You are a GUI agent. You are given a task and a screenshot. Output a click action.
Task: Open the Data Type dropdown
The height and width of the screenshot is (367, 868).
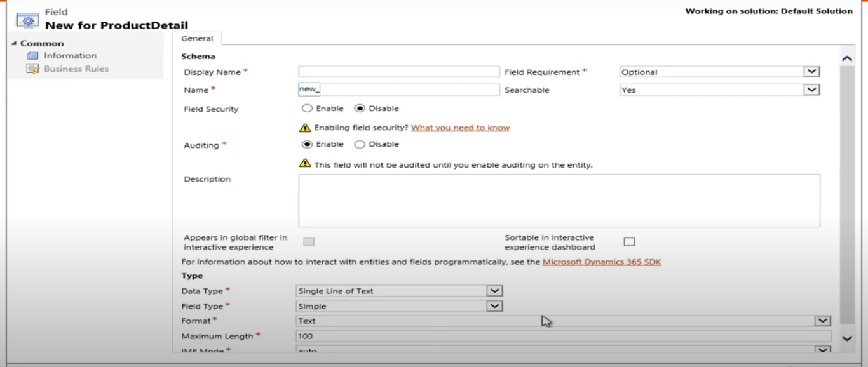(x=495, y=290)
